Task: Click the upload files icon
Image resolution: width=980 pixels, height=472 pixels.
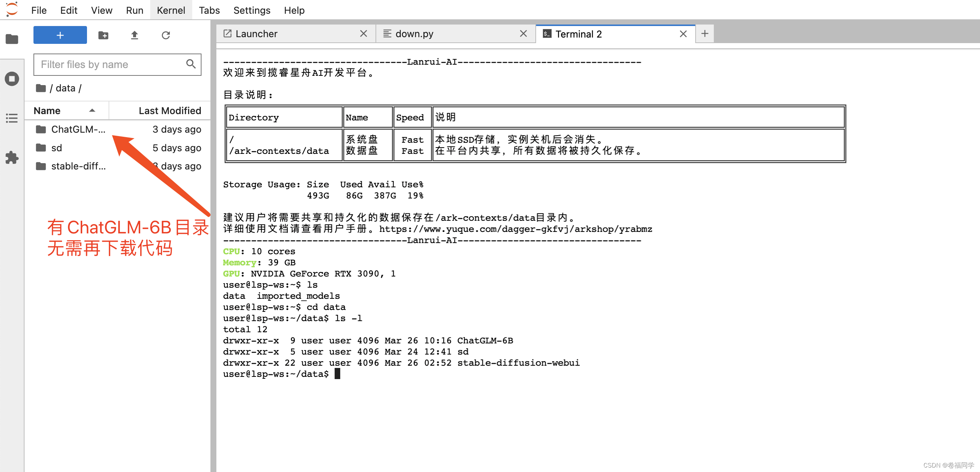Action: [x=134, y=36]
